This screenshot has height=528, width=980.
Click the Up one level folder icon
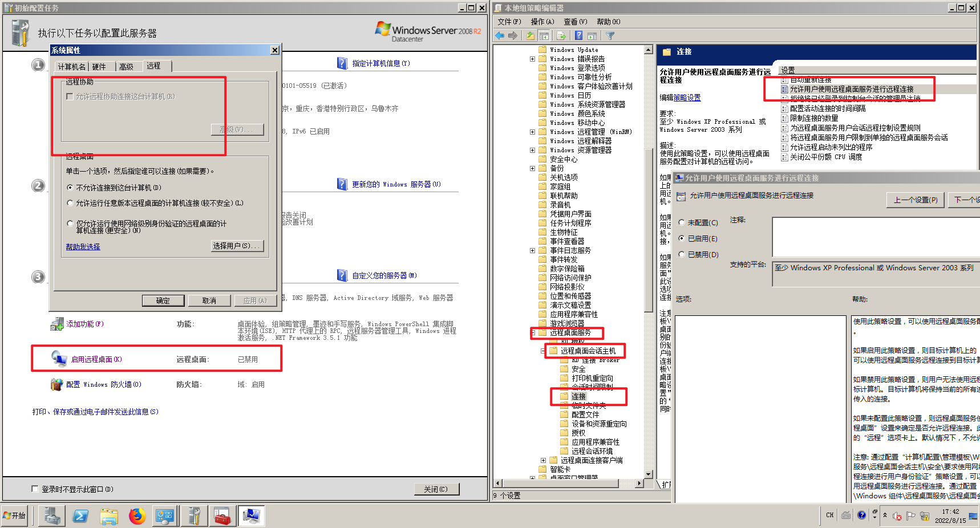[531, 36]
